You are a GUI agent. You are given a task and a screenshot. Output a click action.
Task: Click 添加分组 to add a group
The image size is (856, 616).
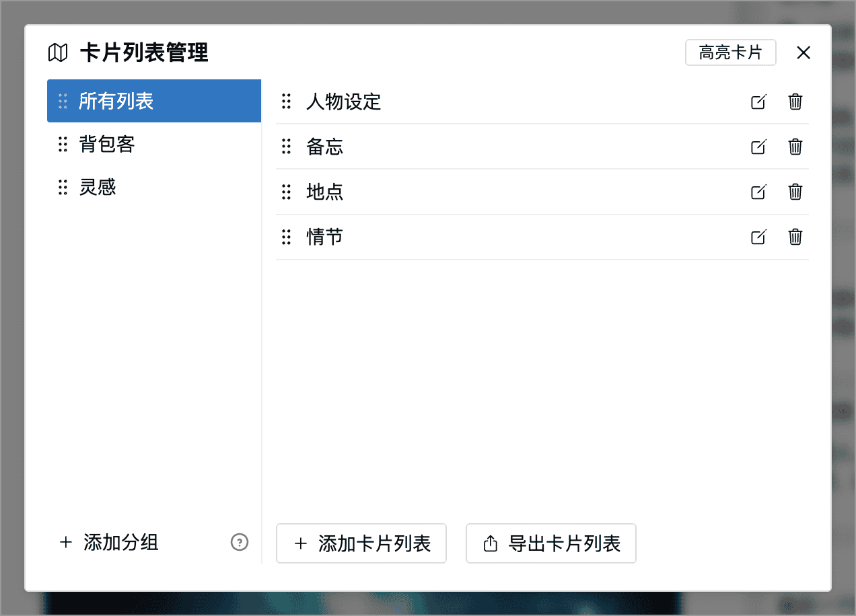(x=109, y=542)
